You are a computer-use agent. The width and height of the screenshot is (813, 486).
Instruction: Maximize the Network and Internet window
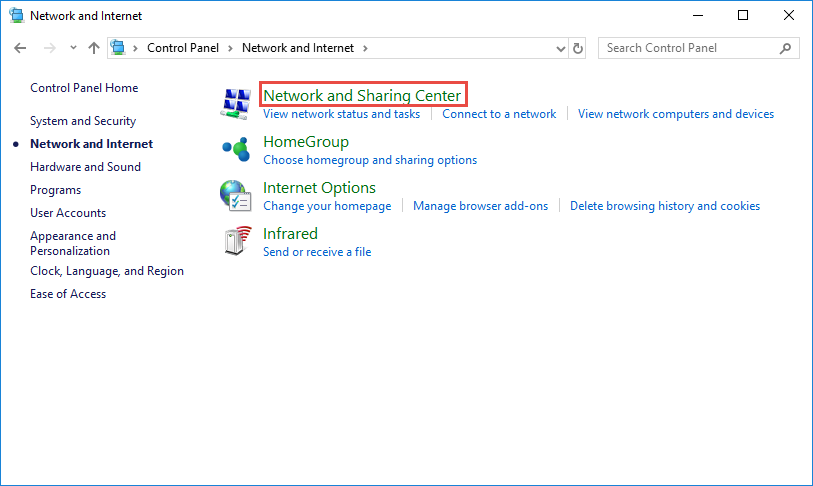click(743, 16)
